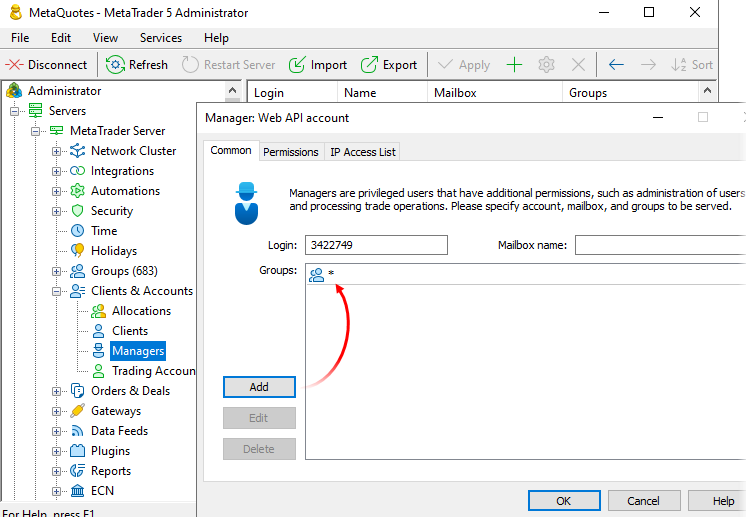Screen dimensions: 746x517
Task: Open the Edit menu
Action: tap(61, 38)
